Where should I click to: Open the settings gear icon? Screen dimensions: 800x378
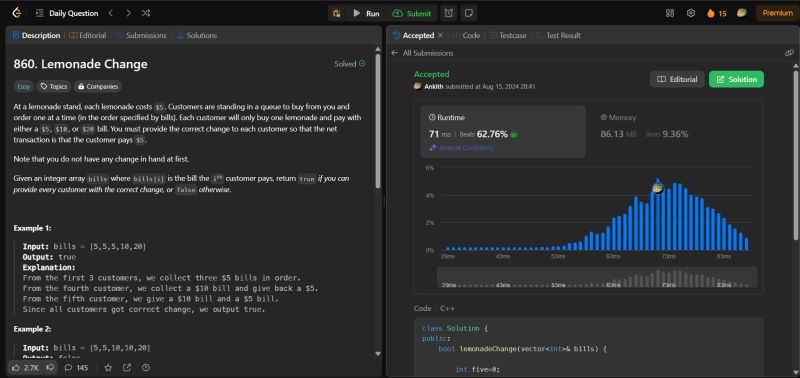pos(691,13)
